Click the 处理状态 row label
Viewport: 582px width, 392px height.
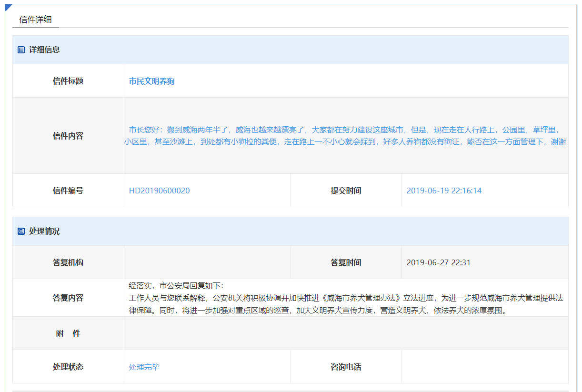[x=68, y=367]
